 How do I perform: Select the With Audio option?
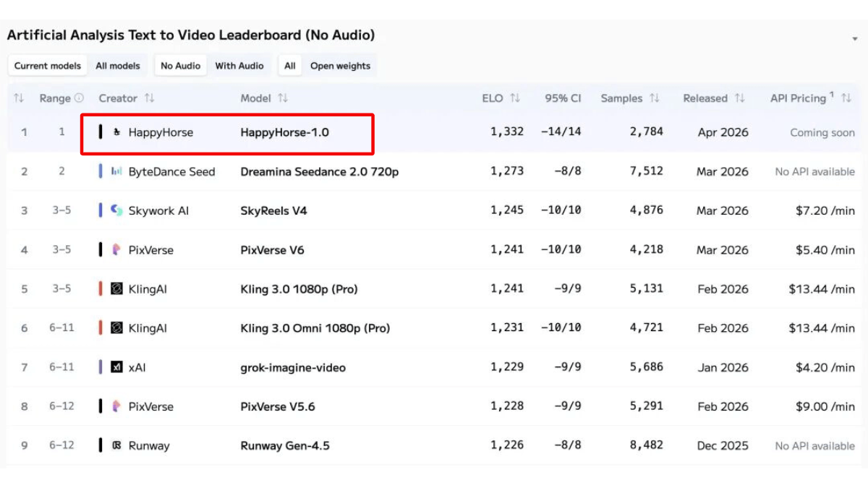(239, 66)
